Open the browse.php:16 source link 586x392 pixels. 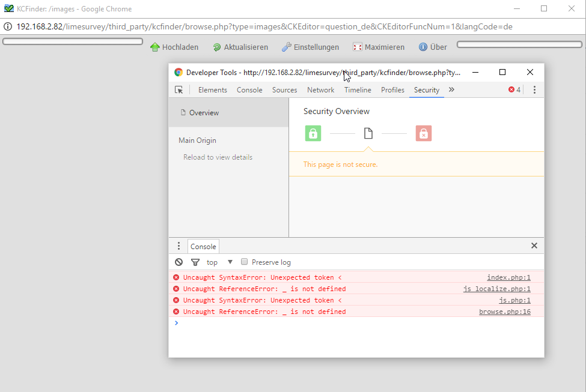point(504,312)
